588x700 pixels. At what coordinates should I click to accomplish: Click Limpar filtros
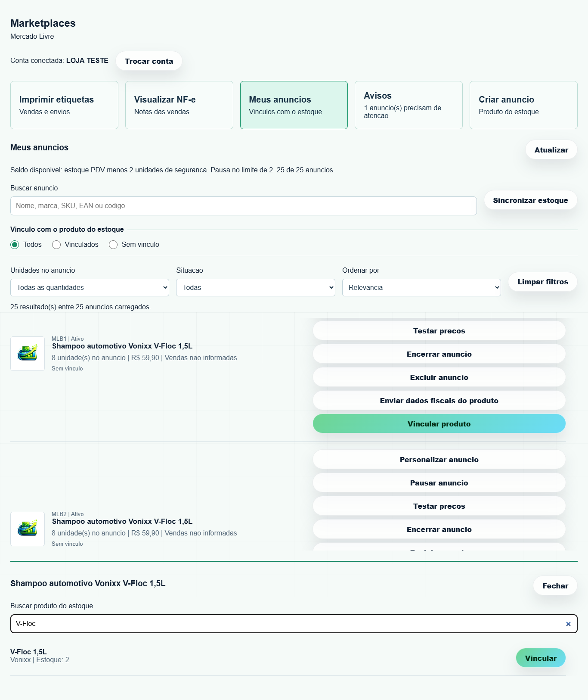[543, 282]
